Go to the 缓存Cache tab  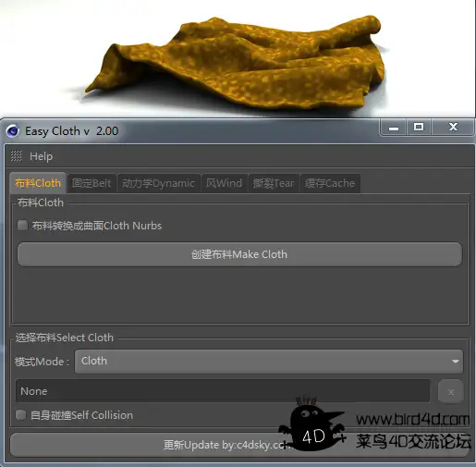click(x=330, y=183)
